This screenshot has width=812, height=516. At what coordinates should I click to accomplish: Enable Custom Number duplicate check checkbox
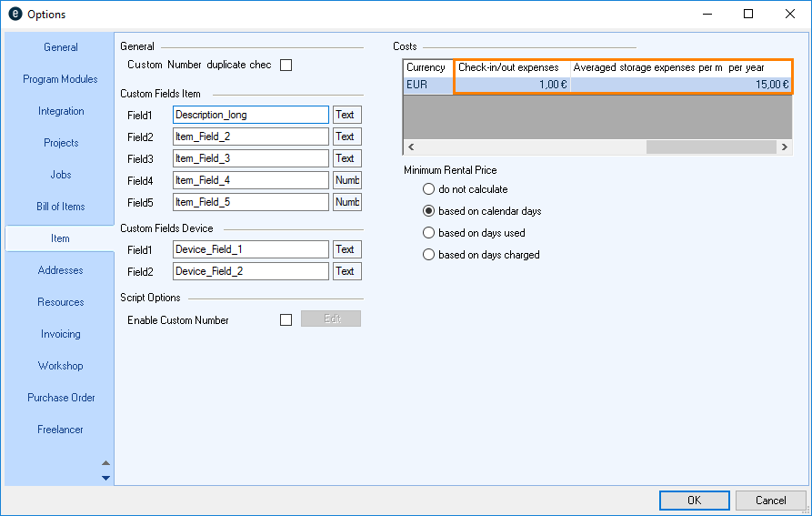(286, 65)
